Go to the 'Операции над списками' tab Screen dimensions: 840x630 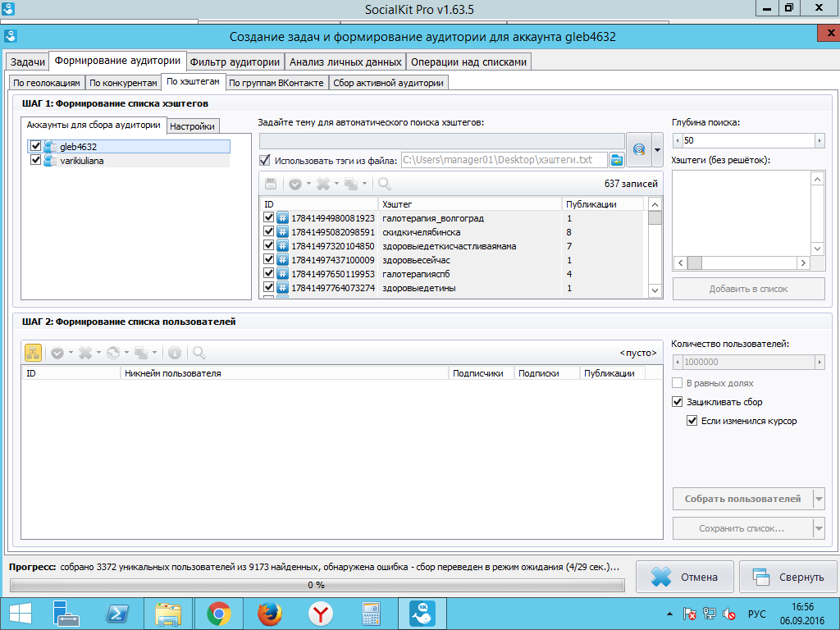(x=468, y=62)
